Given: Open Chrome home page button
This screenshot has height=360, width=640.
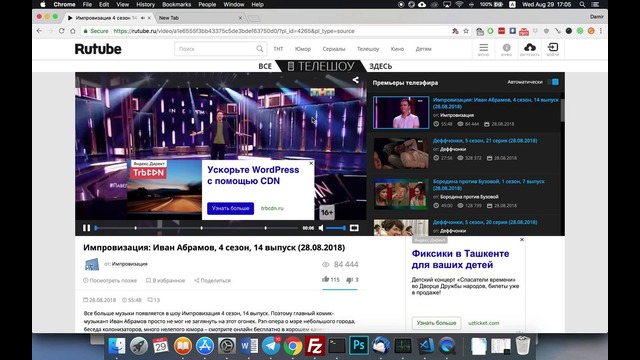Looking at the screenshot, I should tap(73, 31).
